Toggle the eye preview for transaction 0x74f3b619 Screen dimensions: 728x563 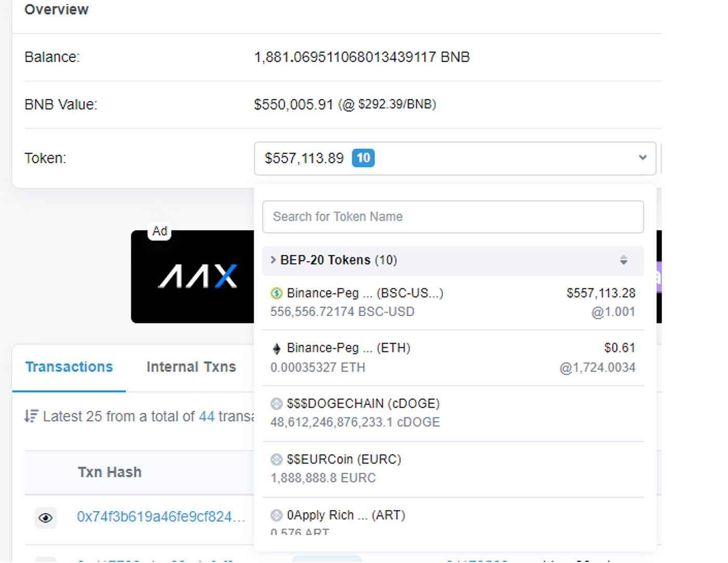[x=46, y=518]
